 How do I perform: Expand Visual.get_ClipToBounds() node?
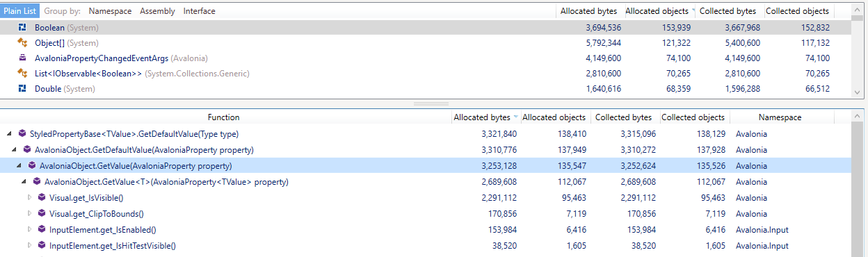point(29,214)
